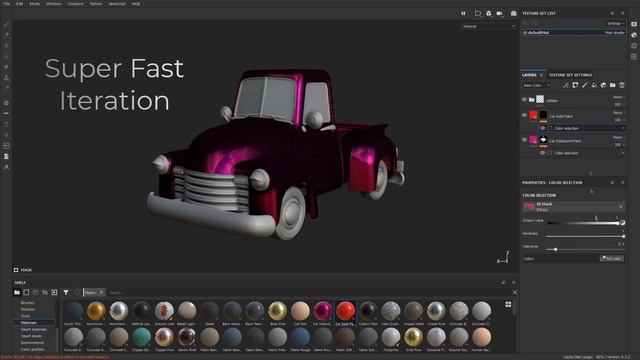Screen dimensions: 640x360
Task: Open the Edit menu
Action: (20, 4)
